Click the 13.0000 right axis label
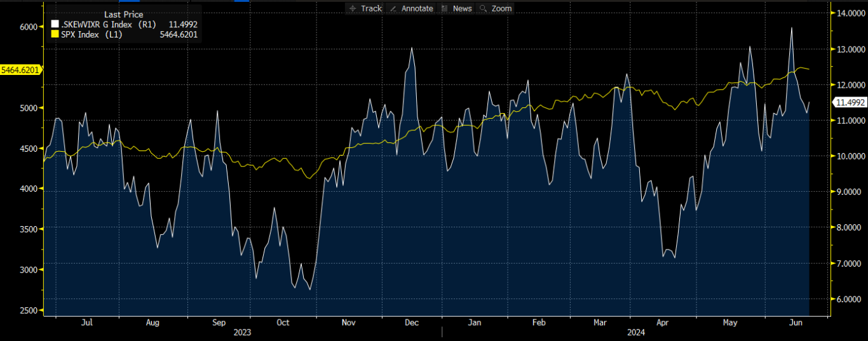 click(x=850, y=49)
